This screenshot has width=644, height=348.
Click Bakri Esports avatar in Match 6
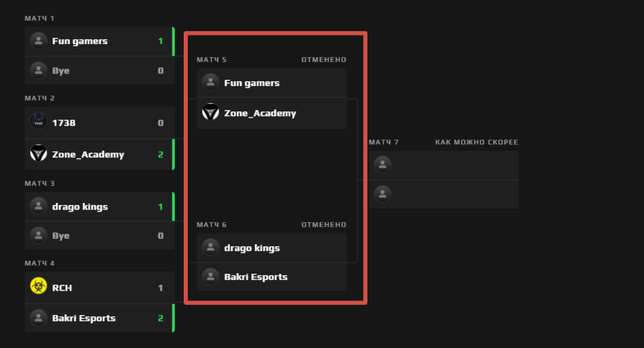(211, 276)
